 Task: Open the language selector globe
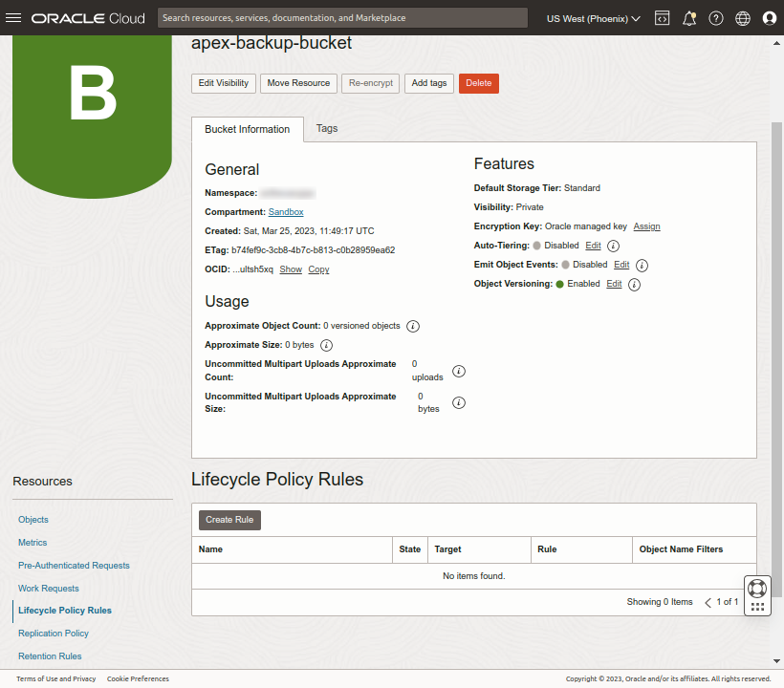743,17
